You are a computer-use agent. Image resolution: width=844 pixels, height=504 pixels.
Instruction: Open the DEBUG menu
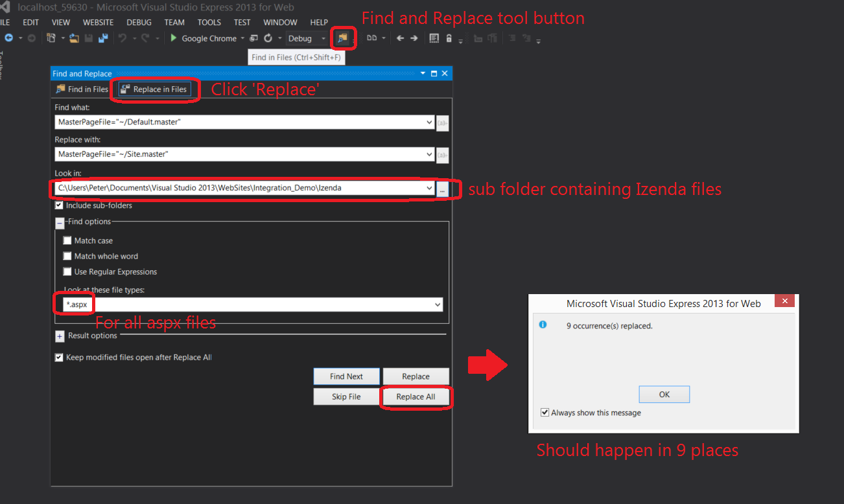tap(139, 22)
